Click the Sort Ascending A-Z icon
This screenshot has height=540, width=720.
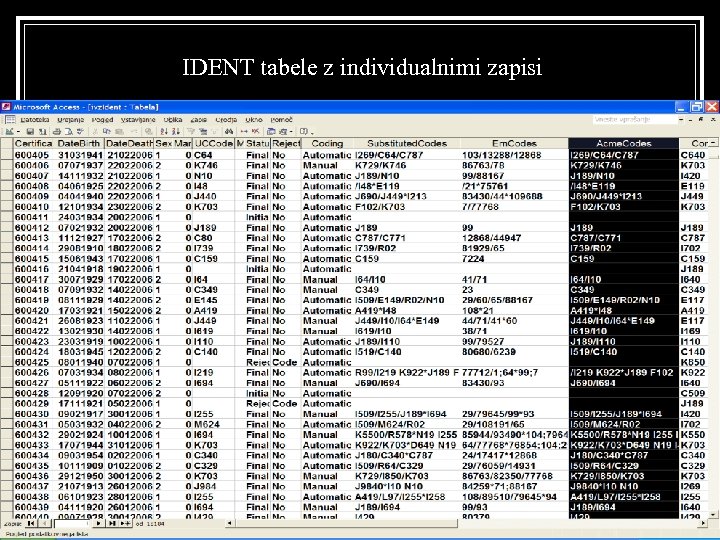coord(164,131)
